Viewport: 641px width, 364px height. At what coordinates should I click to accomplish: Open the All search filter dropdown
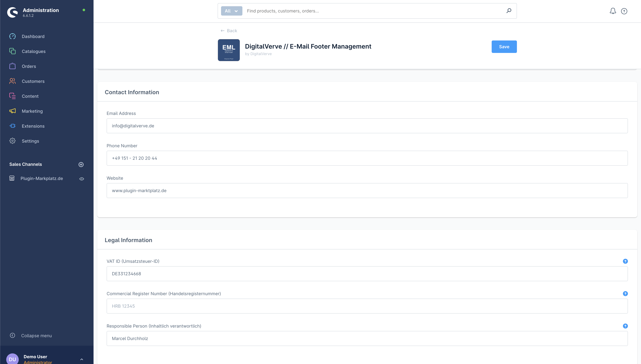click(x=231, y=11)
